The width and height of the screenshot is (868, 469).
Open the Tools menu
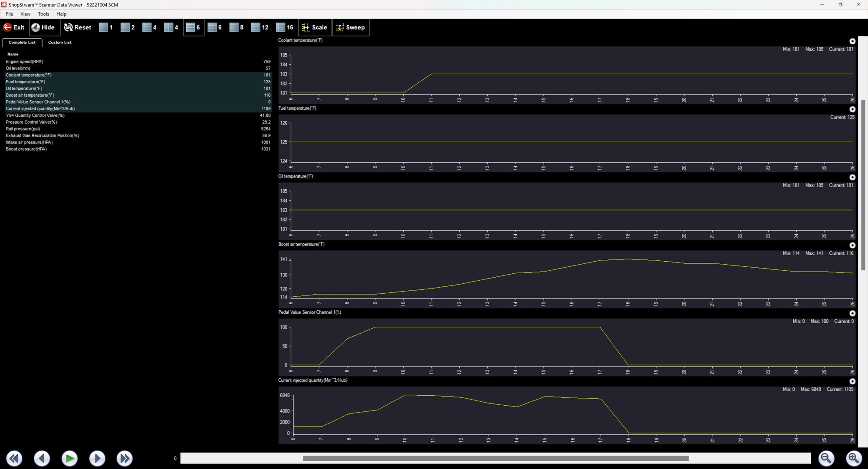point(43,14)
